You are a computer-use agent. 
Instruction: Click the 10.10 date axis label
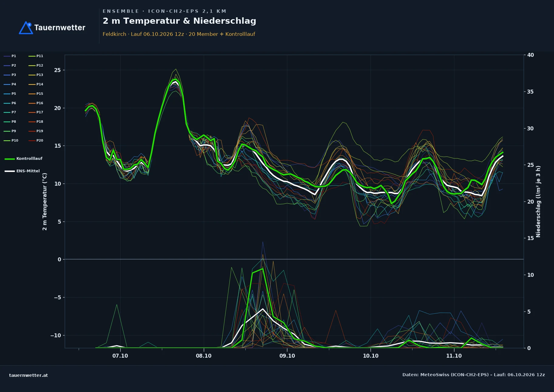tap(371, 356)
